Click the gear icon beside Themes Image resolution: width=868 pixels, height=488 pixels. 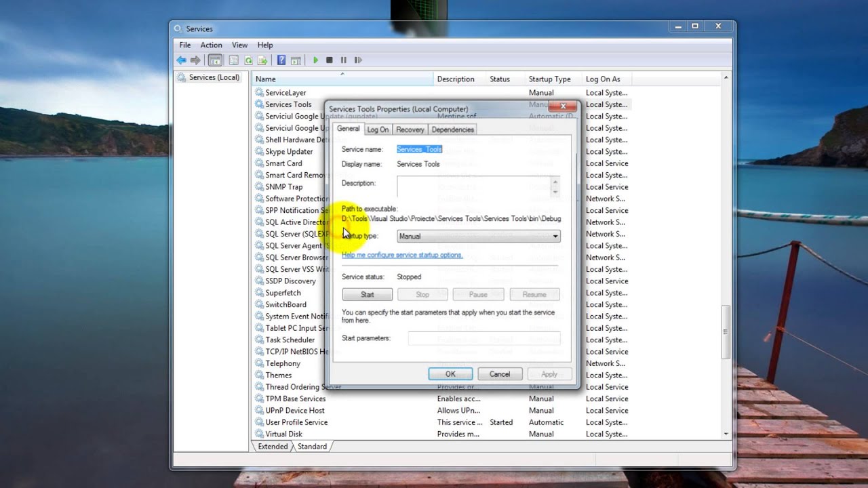point(259,375)
